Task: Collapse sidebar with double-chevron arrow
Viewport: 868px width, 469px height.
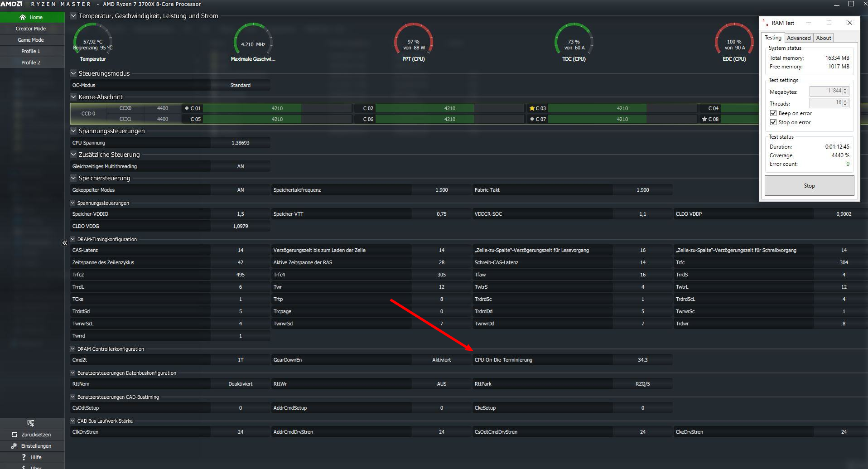Action: [x=65, y=243]
